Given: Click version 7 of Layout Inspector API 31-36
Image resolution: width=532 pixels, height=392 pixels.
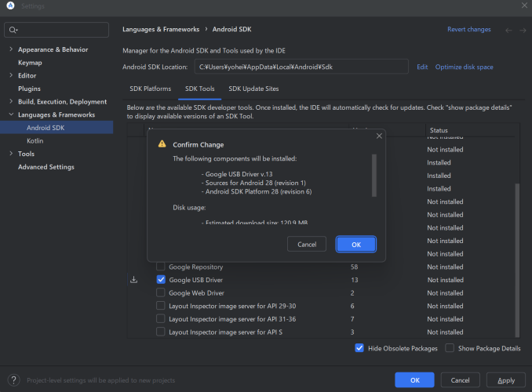Looking at the screenshot, I should tap(352, 319).
